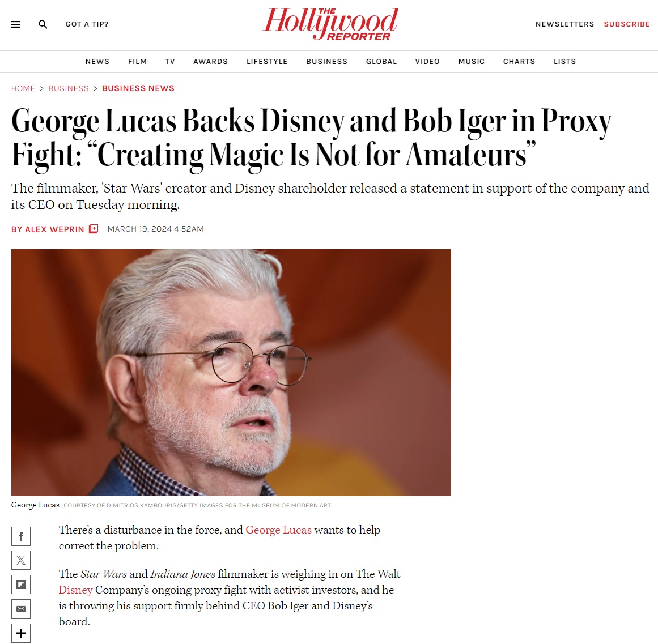Click the plus icon beside Alex Weprin
The image size is (658, 644).
pos(94,229)
